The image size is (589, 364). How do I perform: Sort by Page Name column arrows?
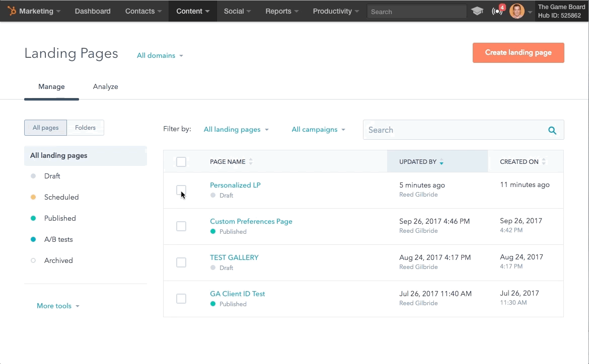[251, 162]
